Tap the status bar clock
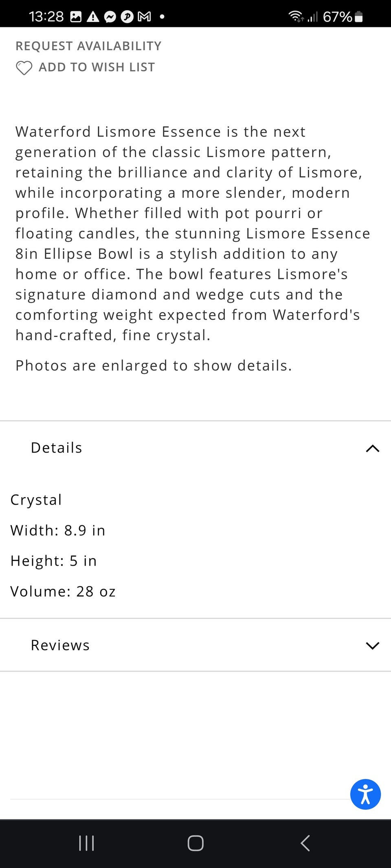This screenshot has height=868, width=391. pos(46,17)
